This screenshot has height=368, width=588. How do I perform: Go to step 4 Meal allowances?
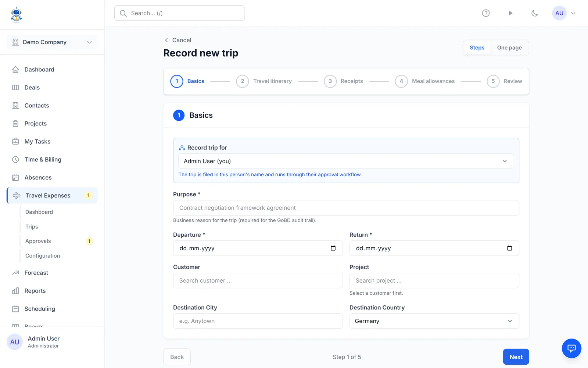(425, 81)
